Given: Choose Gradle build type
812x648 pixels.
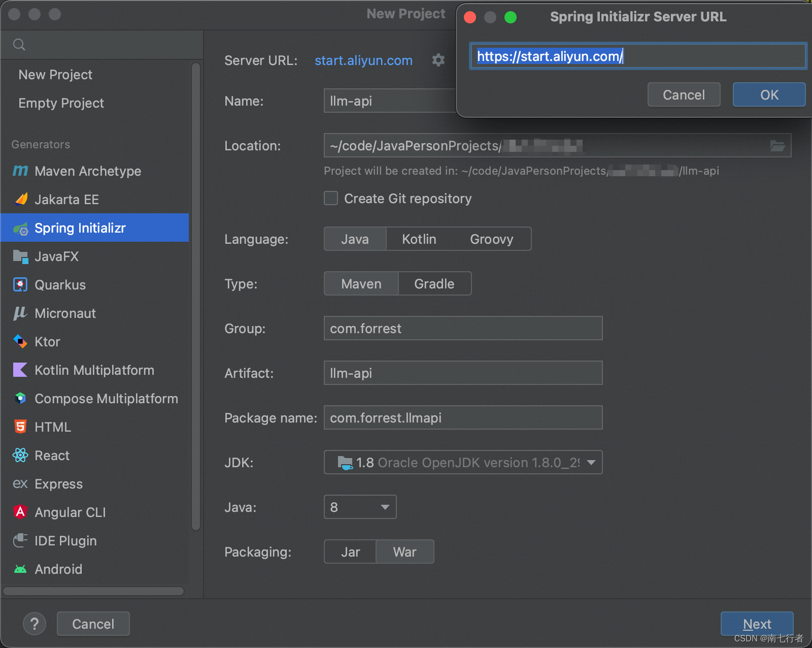Looking at the screenshot, I should point(434,283).
